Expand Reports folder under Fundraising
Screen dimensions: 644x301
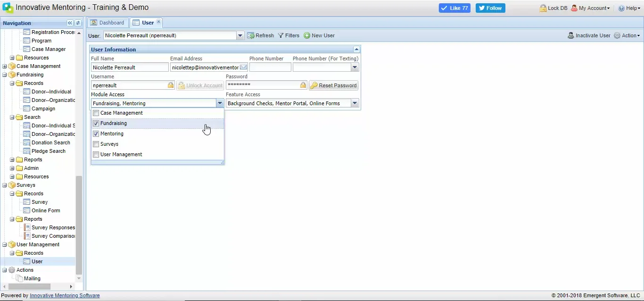12,159
